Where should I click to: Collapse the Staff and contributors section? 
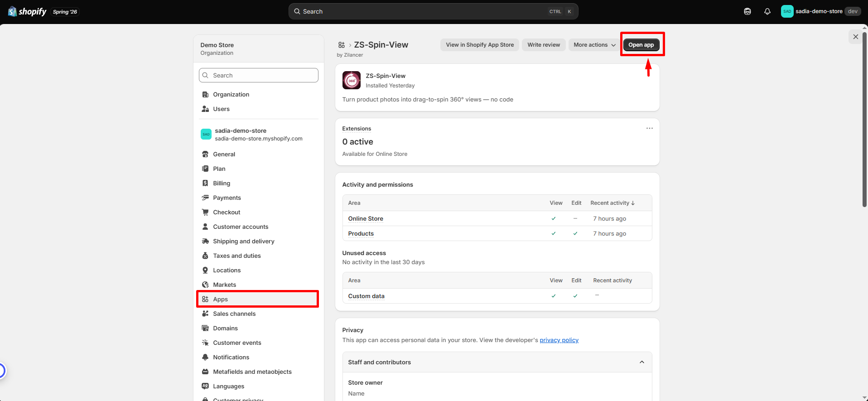coord(642,362)
